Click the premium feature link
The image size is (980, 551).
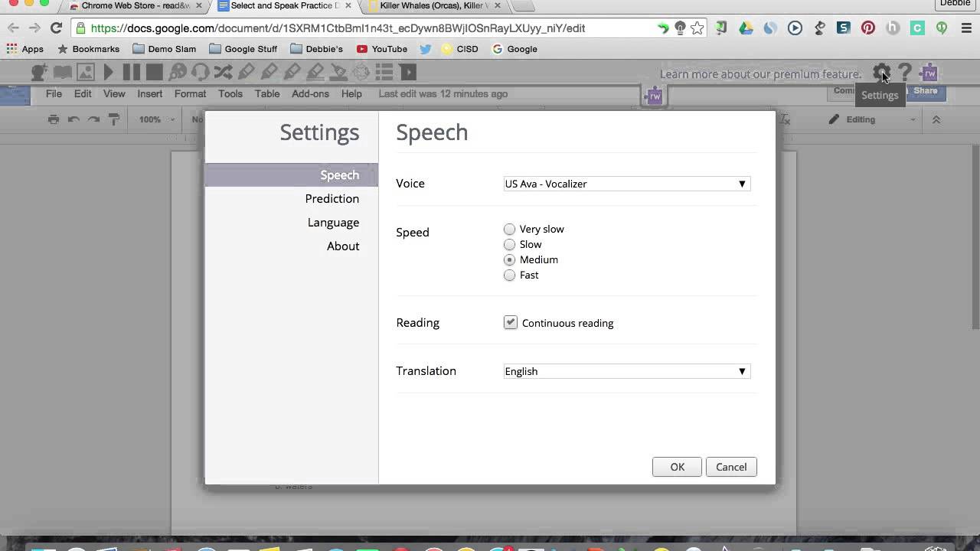(x=760, y=74)
